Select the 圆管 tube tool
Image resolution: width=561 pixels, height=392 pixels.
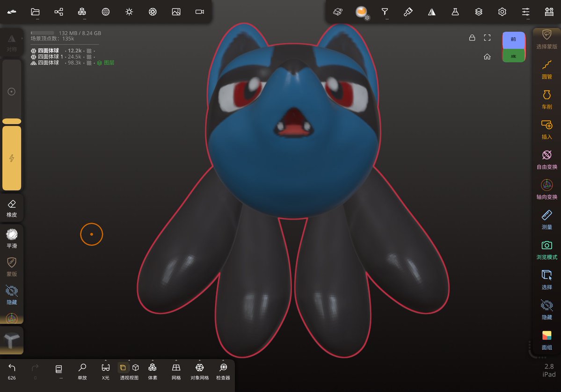tap(546, 69)
